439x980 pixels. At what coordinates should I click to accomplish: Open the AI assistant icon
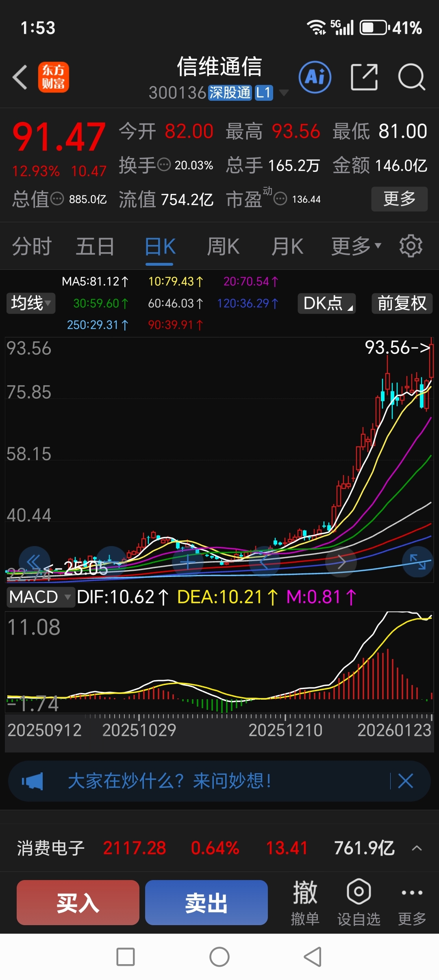point(315,77)
